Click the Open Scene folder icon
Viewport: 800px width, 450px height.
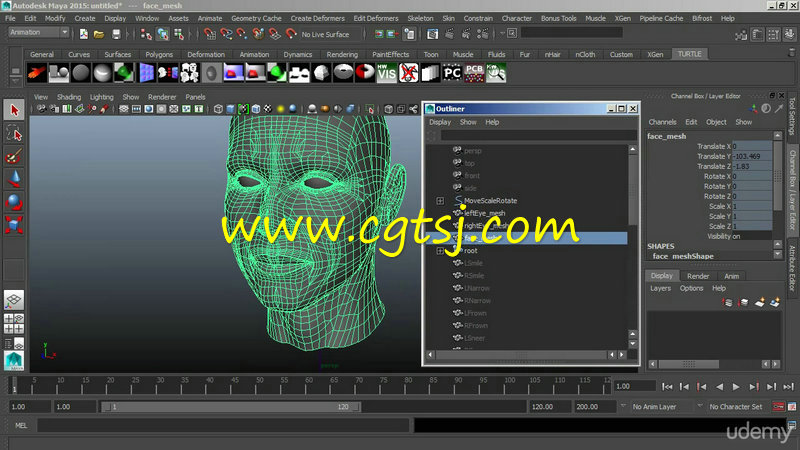pyautogui.click(x=99, y=34)
